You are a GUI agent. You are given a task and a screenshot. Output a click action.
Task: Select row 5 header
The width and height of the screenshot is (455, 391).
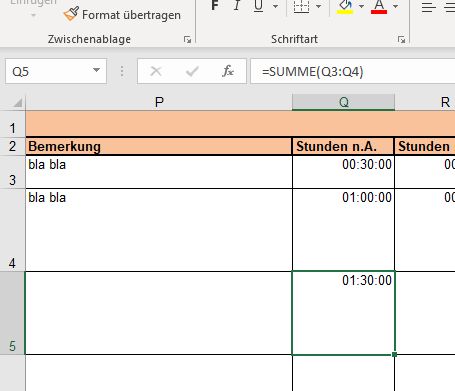12,313
